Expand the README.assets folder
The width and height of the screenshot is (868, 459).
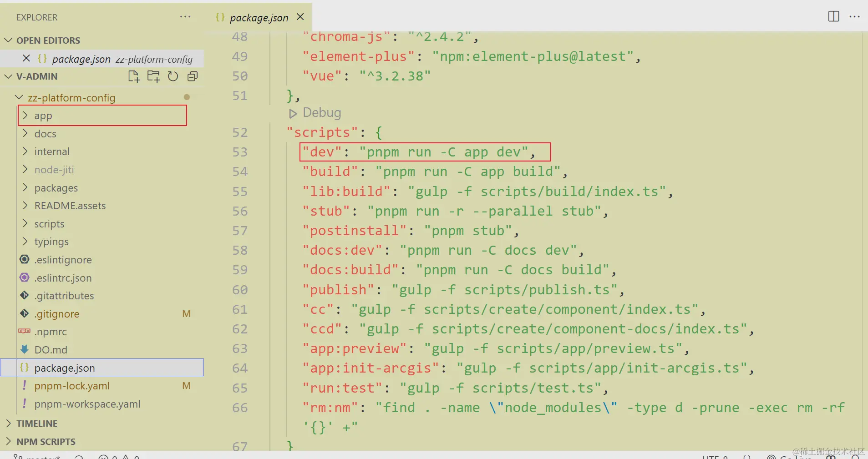tap(25, 205)
